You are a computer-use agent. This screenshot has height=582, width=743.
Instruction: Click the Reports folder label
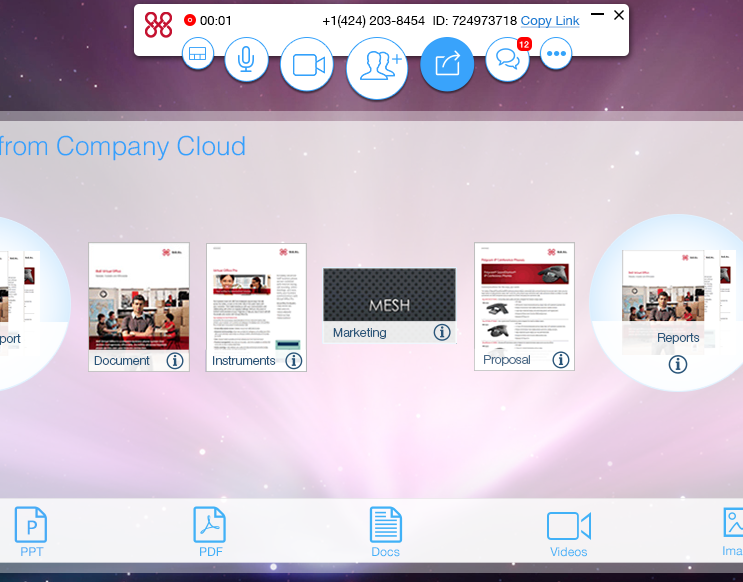pyautogui.click(x=678, y=337)
